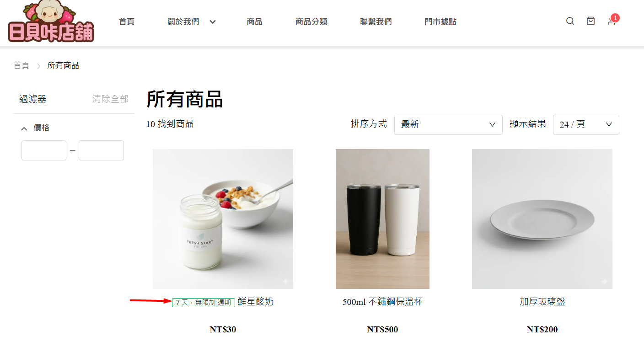
Task: Open the 聯繫我們 menu item
Action: tap(376, 22)
